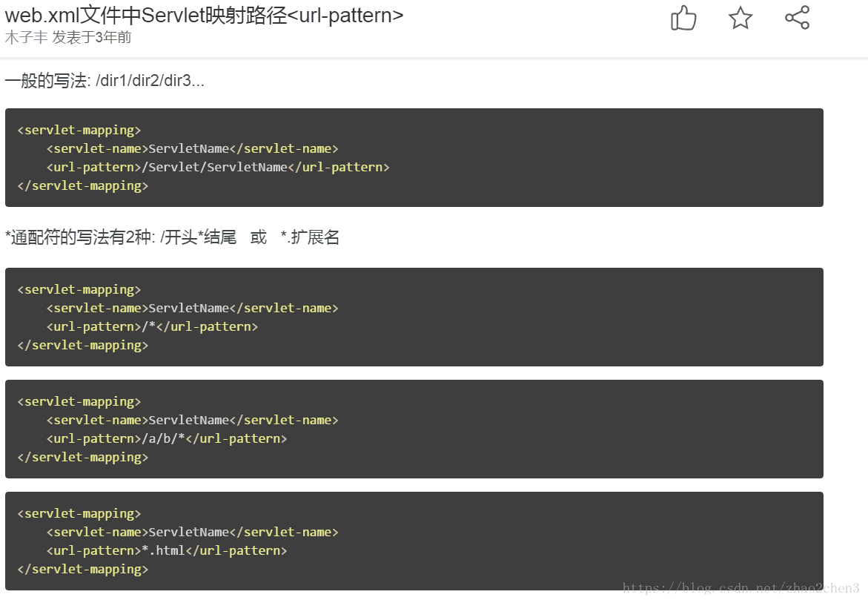The height and width of the screenshot is (603, 868).
Task: Click ServletName text in the last code block
Action: [188, 532]
